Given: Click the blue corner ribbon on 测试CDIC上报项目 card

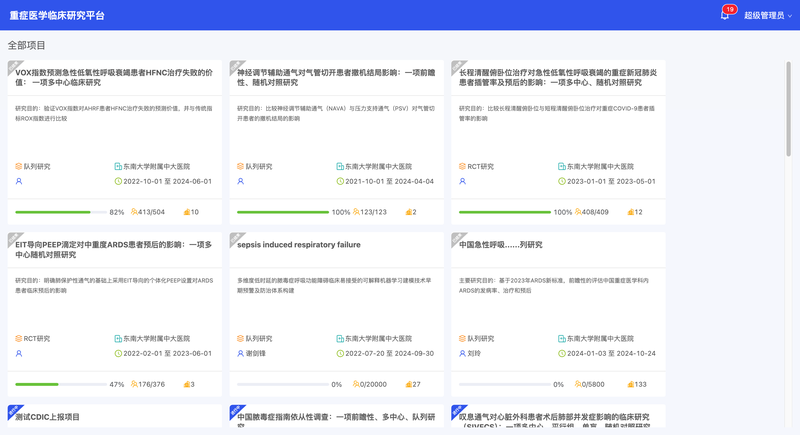Looking at the screenshot, I should [x=14, y=411].
